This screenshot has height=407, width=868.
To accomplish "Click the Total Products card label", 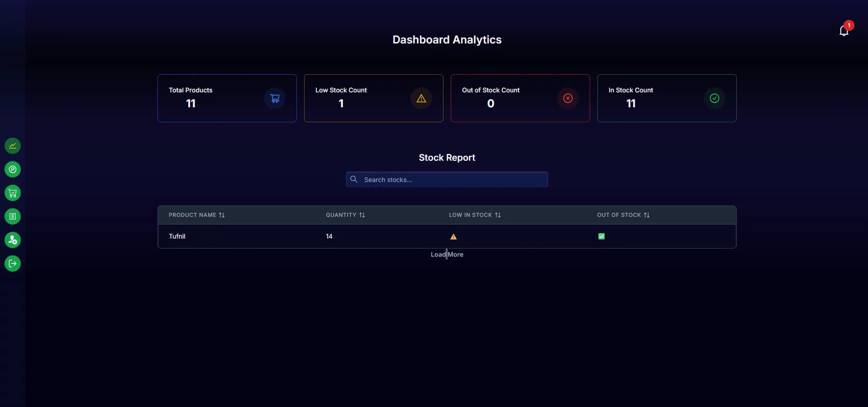I will pyautogui.click(x=191, y=90).
